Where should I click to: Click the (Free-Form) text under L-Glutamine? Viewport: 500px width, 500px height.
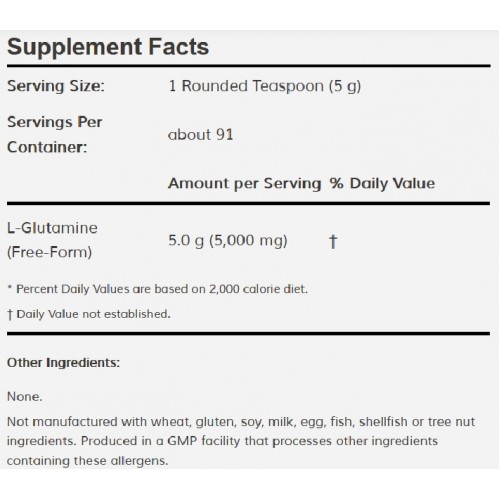(50, 252)
